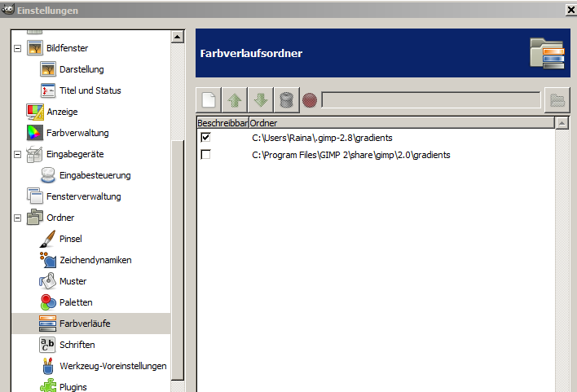
Task: Click the Schriften font icon
Action: (48, 345)
